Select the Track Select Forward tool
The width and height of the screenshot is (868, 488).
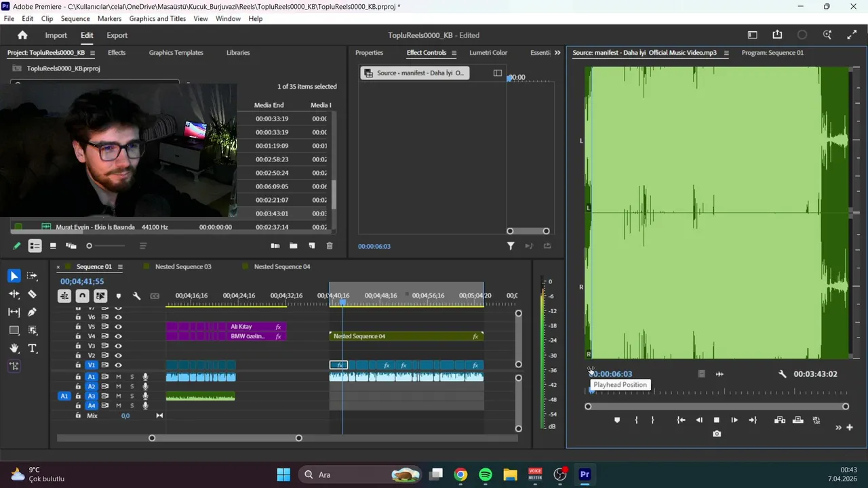pyautogui.click(x=32, y=276)
